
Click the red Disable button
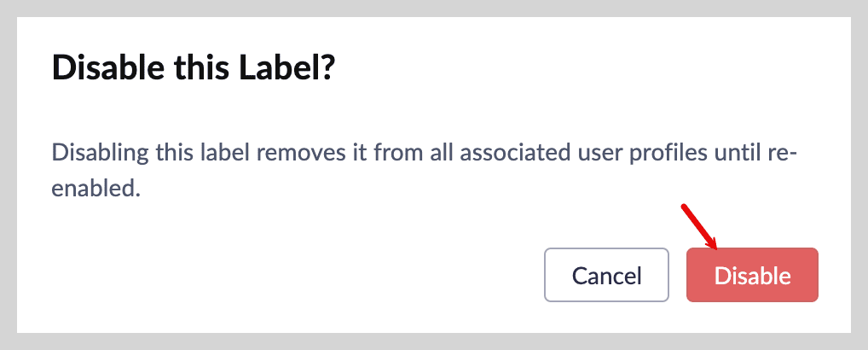pyautogui.click(x=752, y=275)
